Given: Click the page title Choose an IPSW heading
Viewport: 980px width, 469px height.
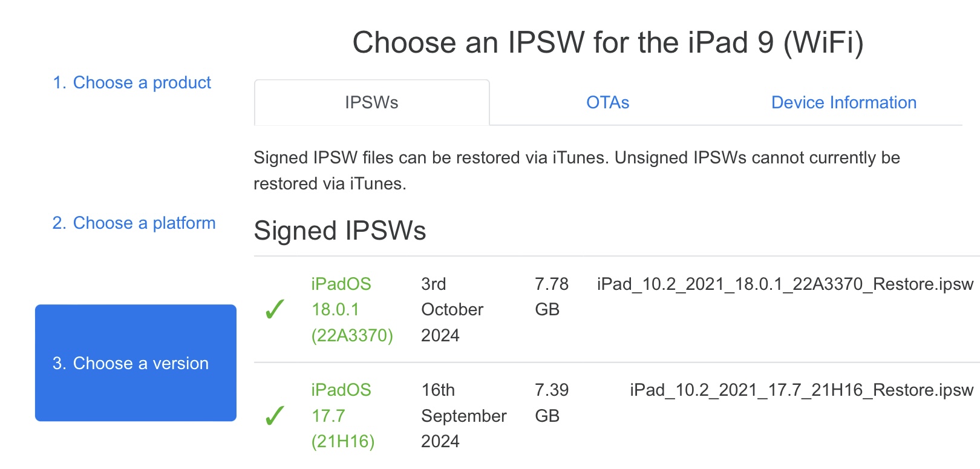Looking at the screenshot, I should pos(608,42).
